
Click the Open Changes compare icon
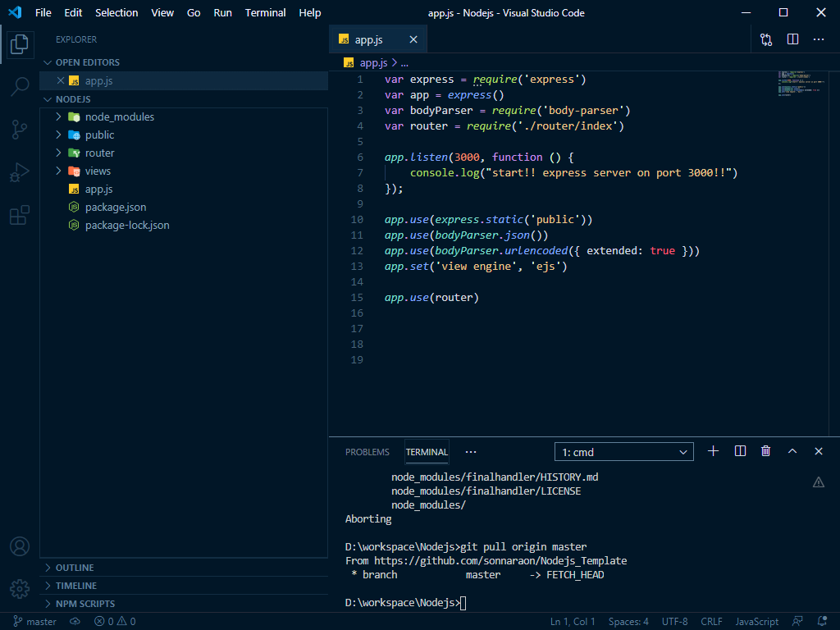[766, 39]
